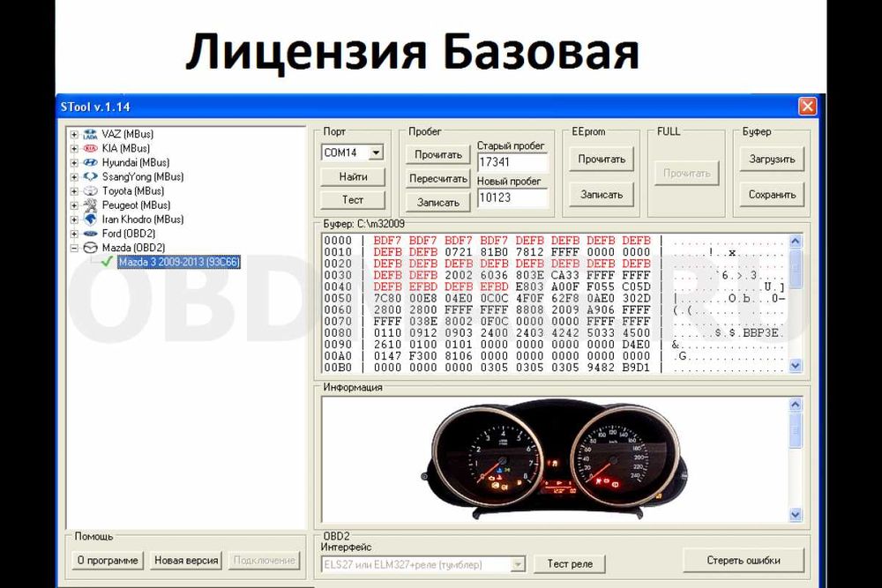Screen dimensions: 882x588
Task: Click the Mazda brand logo icon
Action: coord(90,248)
